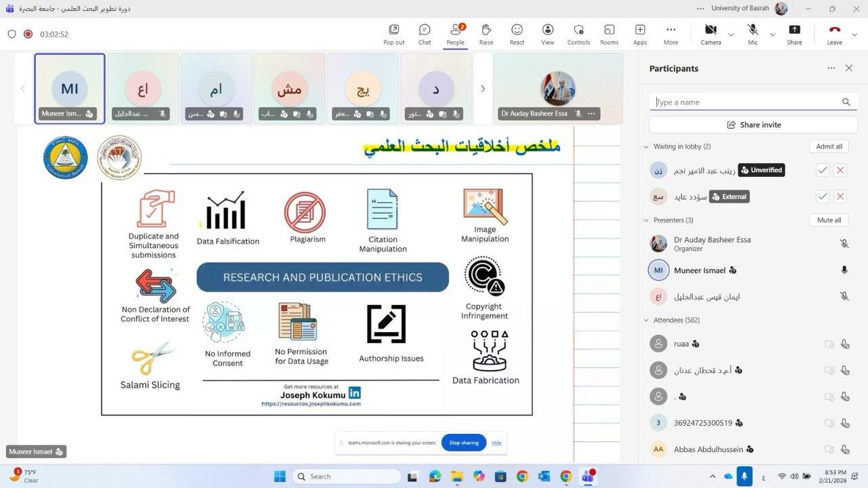Mute Muneer Ismael's microphone in participants list
Viewport: 868px width, 488px height.
pyautogui.click(x=844, y=270)
